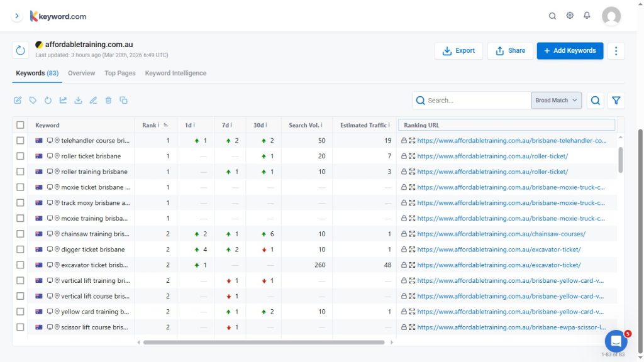Viewport: 644px width, 362px height.
Task: Tick the checkbox for telehandler course keyword row
Action: (x=20, y=140)
